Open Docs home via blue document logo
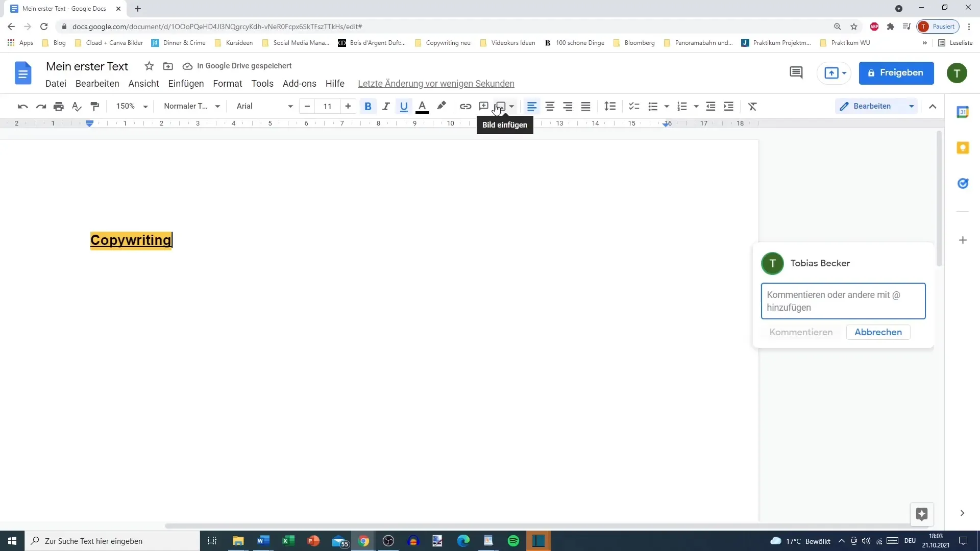This screenshot has height=551, width=980. pos(23,73)
